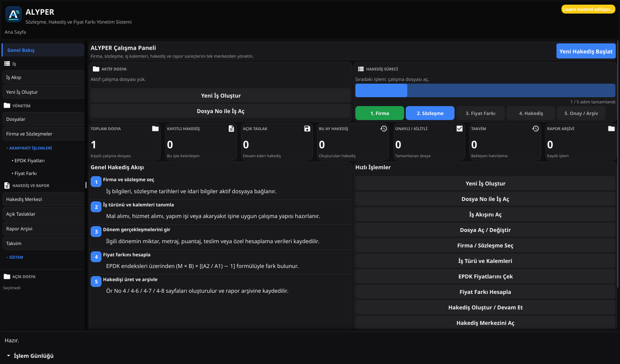This screenshot has height=364, width=620.
Task: Click Yeni İş Oluştur under Hızlı İşlemler
Action: [x=485, y=184]
